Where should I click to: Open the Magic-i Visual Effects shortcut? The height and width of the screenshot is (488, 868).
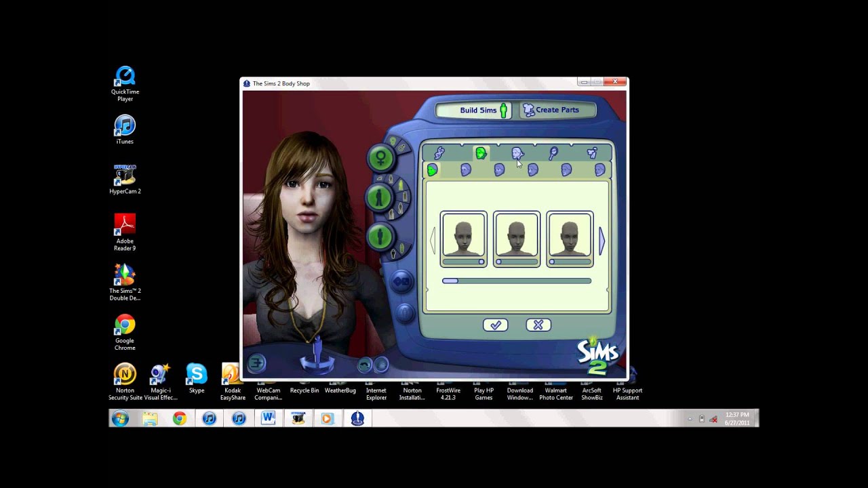click(161, 382)
